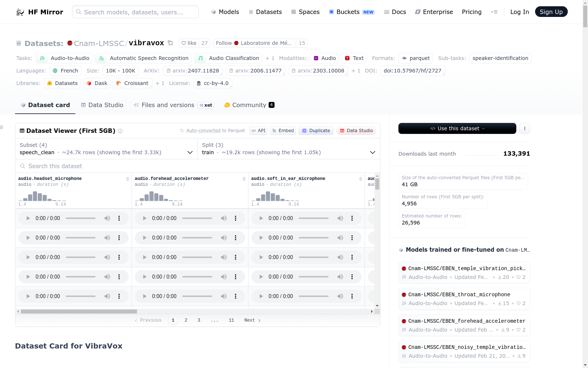Like the vibravox dataset
588x368 pixels.
pyautogui.click(x=189, y=43)
